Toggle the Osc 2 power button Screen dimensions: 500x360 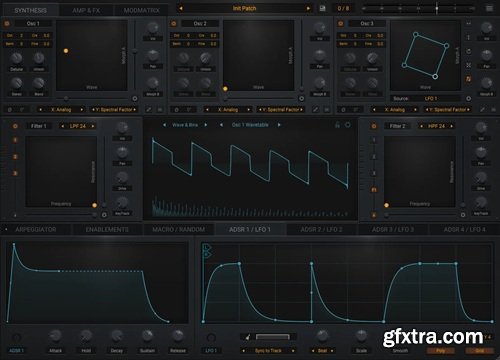pyautogui.click(x=174, y=24)
